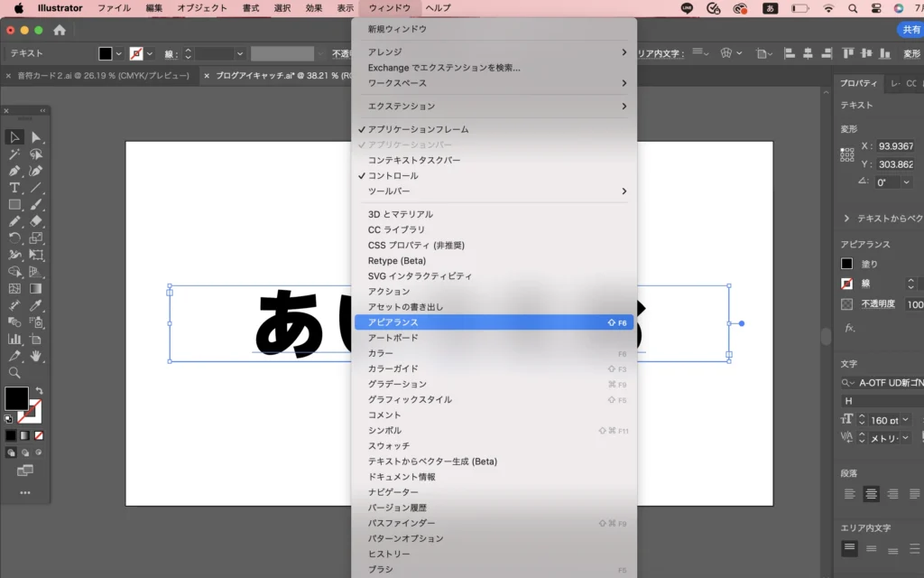
Task: Select the Hand tool
Action: (36, 356)
